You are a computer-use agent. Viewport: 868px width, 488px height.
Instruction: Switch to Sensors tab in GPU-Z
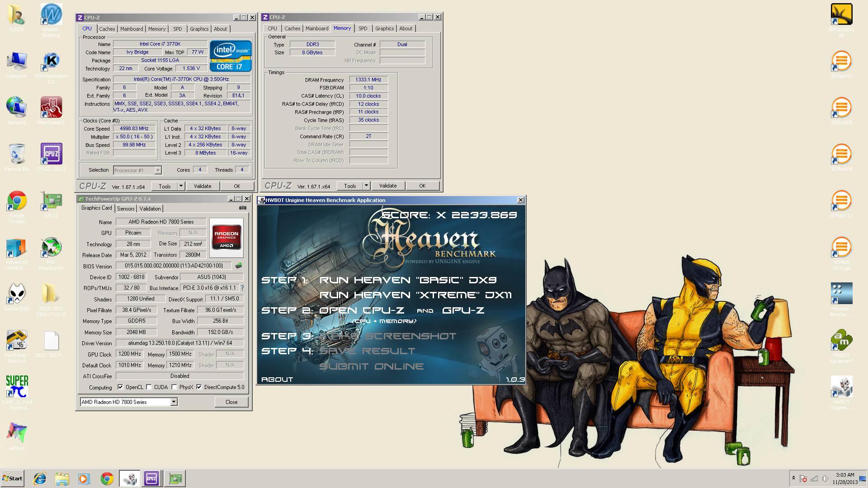[126, 209]
